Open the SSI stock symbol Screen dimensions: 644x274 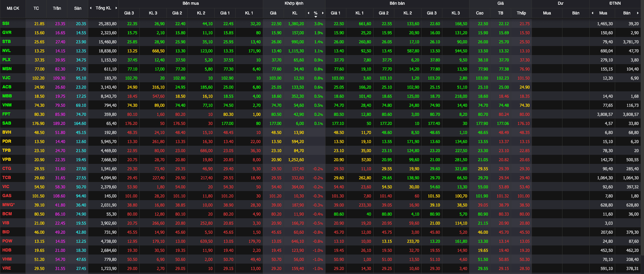pyautogui.click(x=6, y=24)
